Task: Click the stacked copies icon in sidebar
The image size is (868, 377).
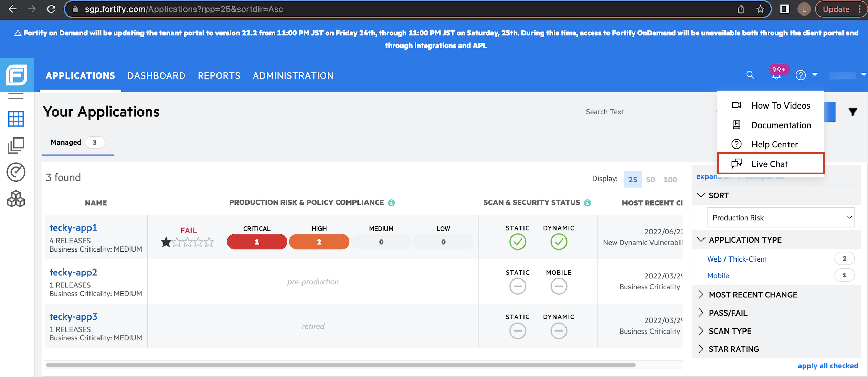Action: [x=16, y=145]
